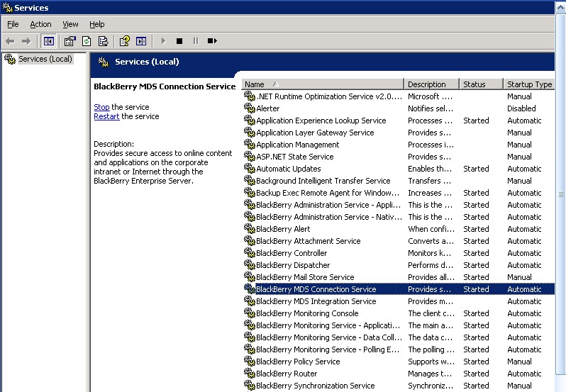Click the Automatic Updates service icon
This screenshot has height=392, width=566.
(250, 169)
